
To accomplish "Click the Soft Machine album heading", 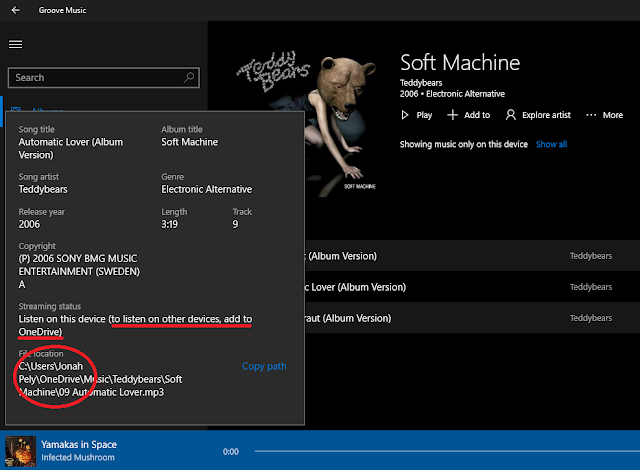I will (460, 62).
